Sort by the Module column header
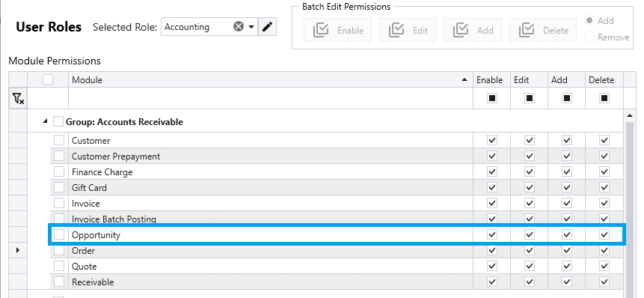 pos(271,79)
